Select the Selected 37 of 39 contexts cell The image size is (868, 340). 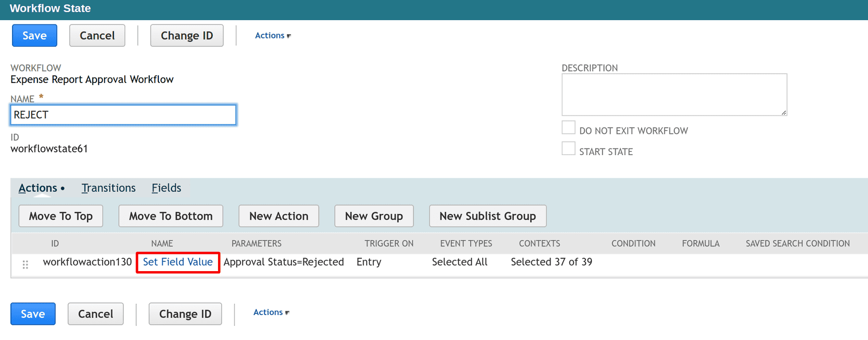pos(551,262)
